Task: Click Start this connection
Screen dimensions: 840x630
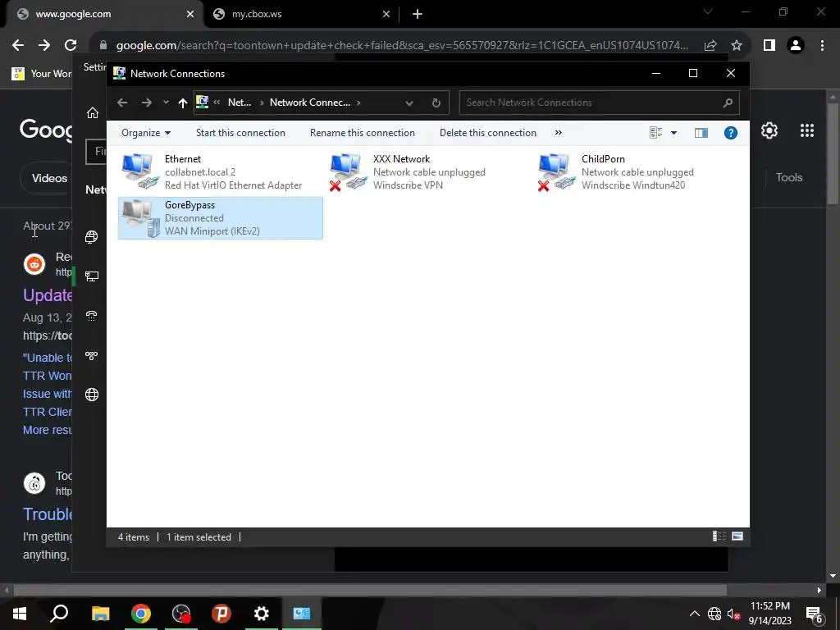Action: coord(240,132)
